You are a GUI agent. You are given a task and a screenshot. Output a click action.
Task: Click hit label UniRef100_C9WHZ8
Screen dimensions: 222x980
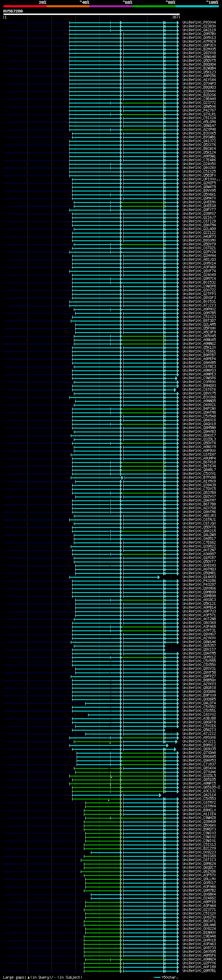[x=199, y=818]
